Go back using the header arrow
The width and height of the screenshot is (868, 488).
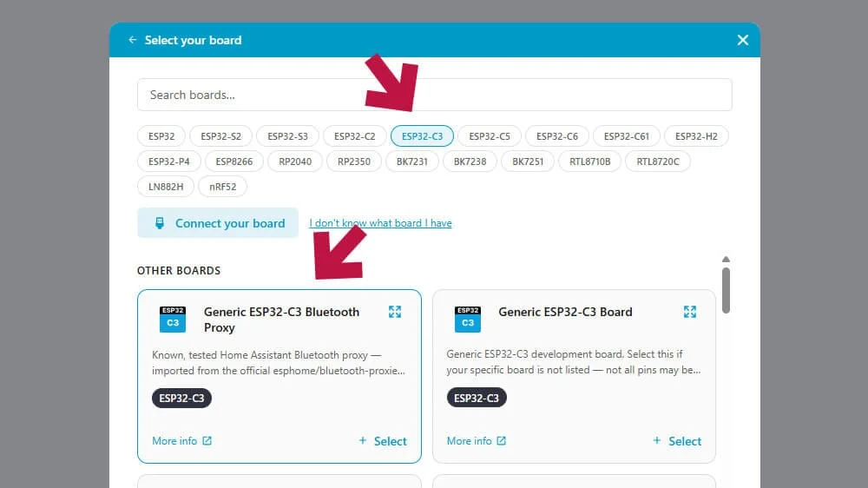tap(132, 40)
